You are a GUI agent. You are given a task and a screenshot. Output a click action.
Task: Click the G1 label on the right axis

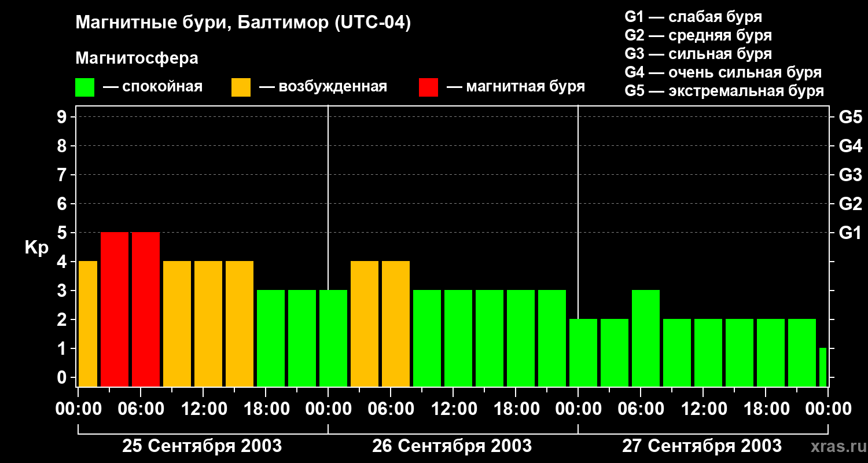[850, 233]
